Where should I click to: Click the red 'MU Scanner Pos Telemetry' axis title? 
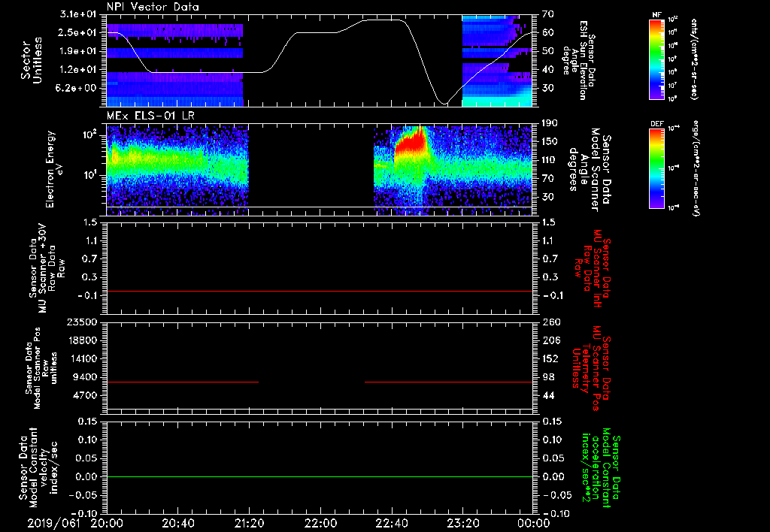591,368
